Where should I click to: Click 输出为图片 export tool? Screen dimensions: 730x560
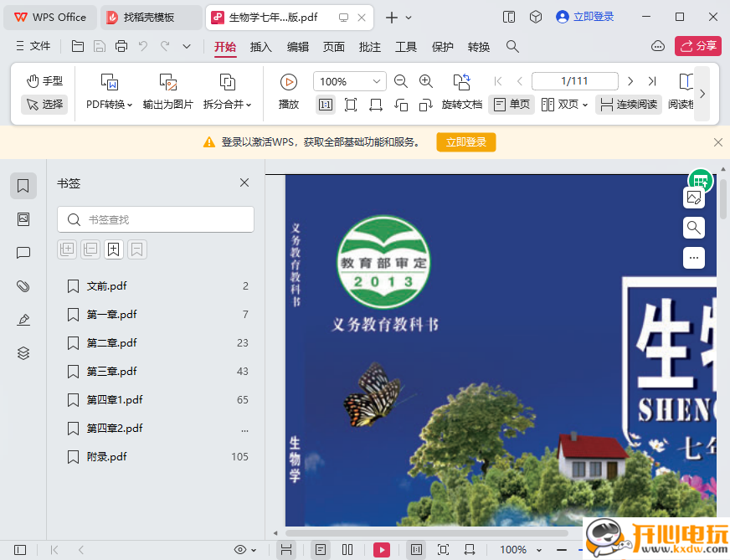168,92
